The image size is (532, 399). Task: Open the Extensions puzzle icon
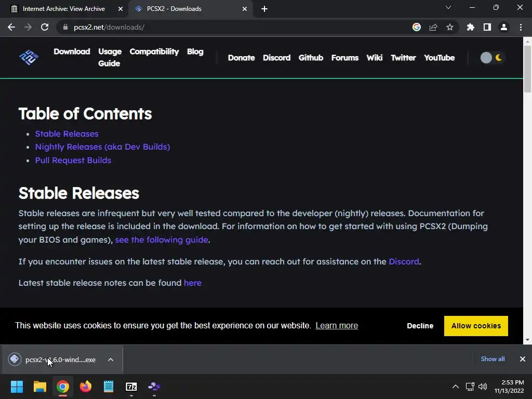click(471, 27)
